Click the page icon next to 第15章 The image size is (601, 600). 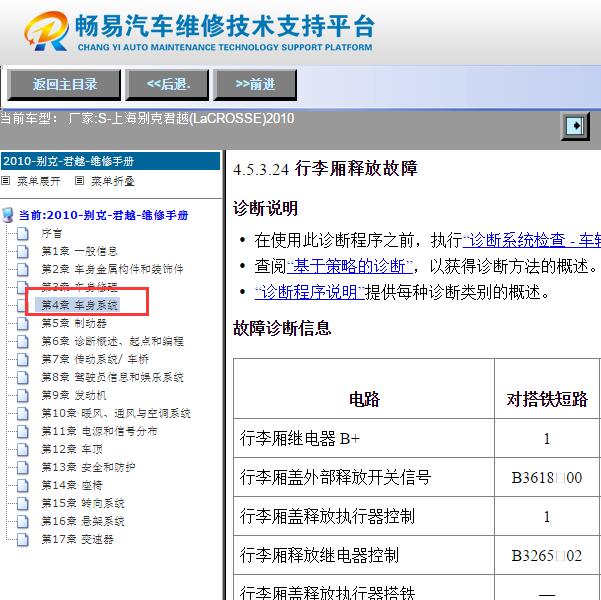point(23,503)
